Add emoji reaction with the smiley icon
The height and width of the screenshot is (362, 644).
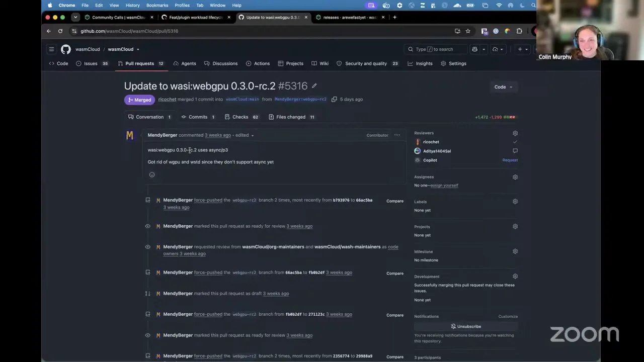point(152,174)
